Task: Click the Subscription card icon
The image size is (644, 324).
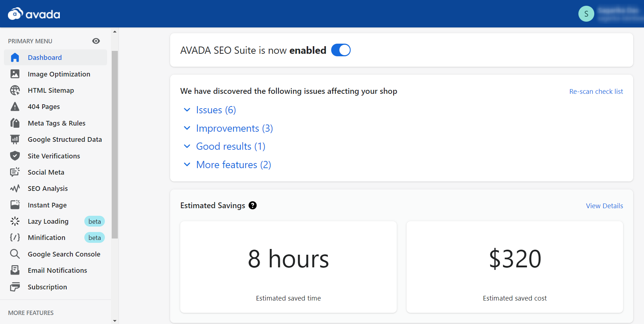Action: [x=15, y=287]
